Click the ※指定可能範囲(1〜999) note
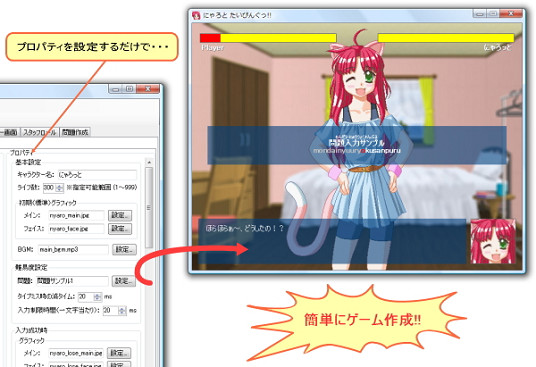536x367 pixels. click(x=102, y=187)
